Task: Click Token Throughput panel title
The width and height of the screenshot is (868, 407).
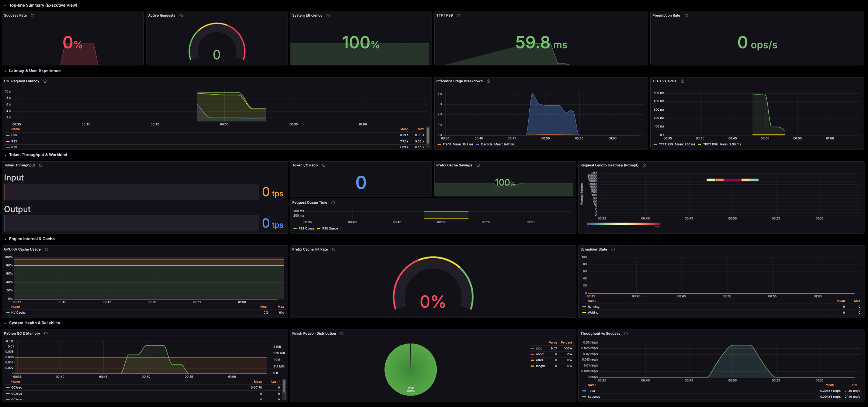Action: (x=20, y=165)
